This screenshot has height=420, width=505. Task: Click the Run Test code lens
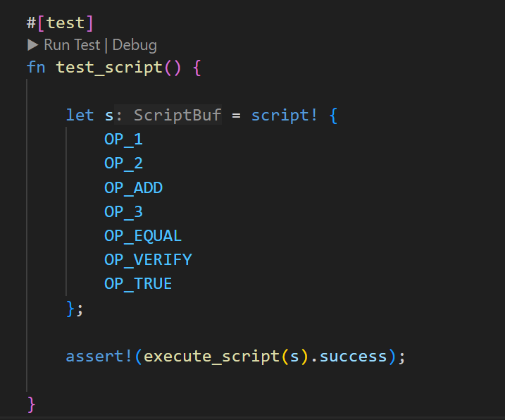click(x=73, y=45)
